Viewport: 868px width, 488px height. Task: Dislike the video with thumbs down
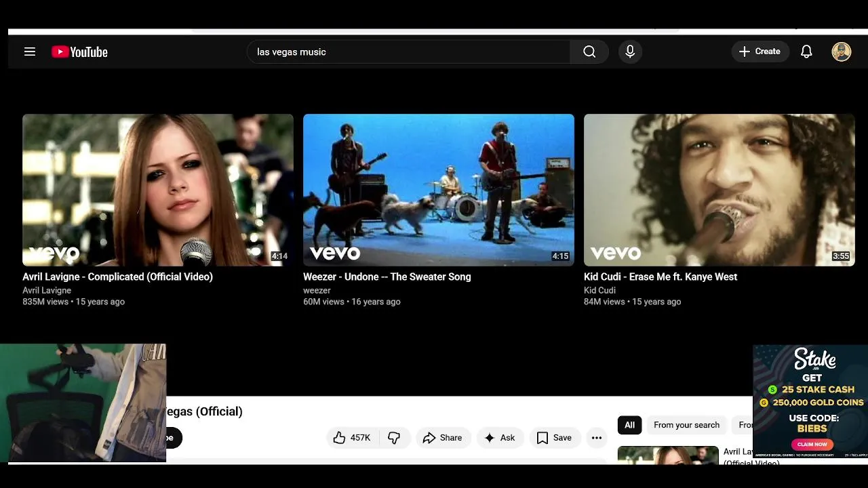[x=394, y=438]
